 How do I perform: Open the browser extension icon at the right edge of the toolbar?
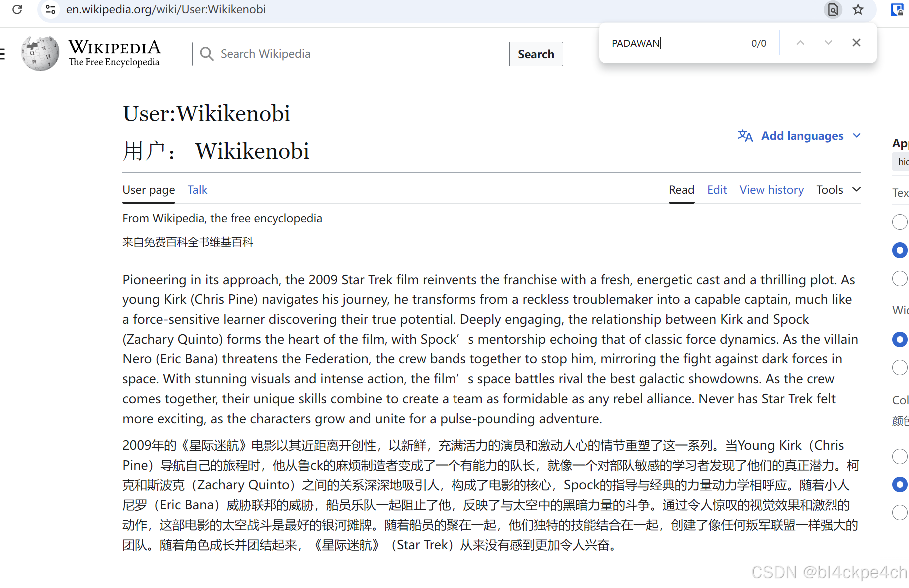coord(898,9)
